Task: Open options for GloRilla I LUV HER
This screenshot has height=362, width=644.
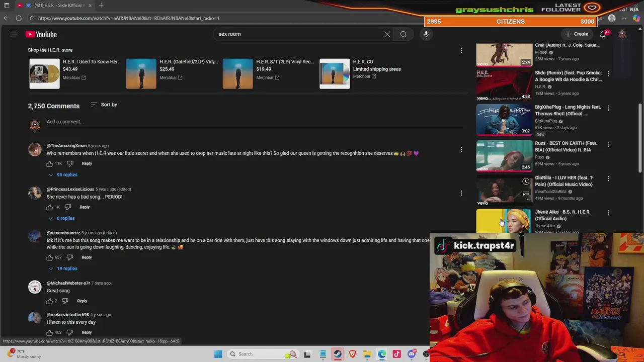Action: click(x=608, y=178)
